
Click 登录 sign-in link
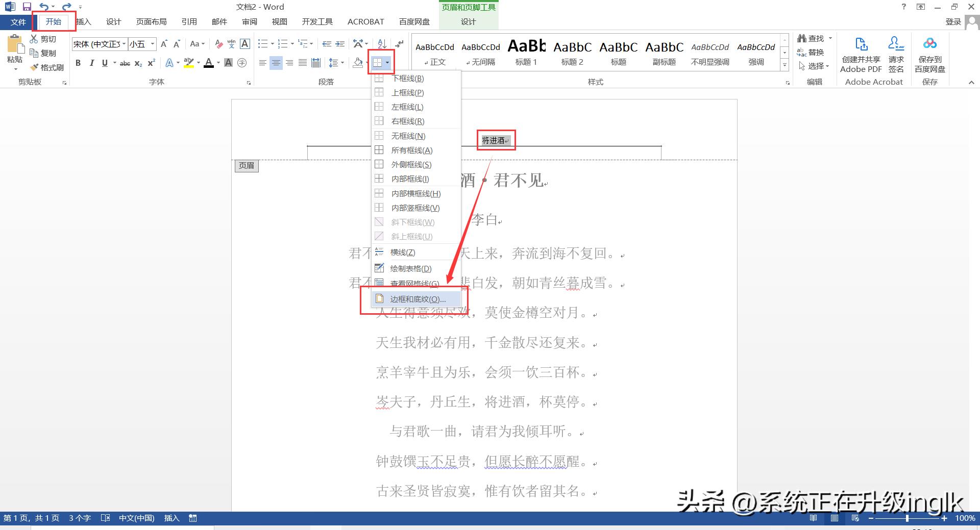pos(952,21)
